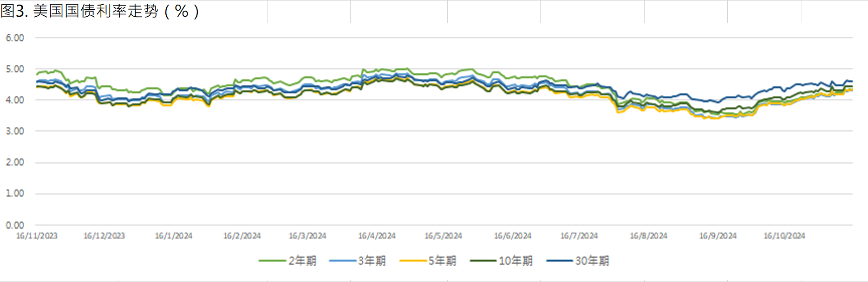Click the 16/11/2023 x-axis date label
The image size is (868, 282).
(37, 236)
